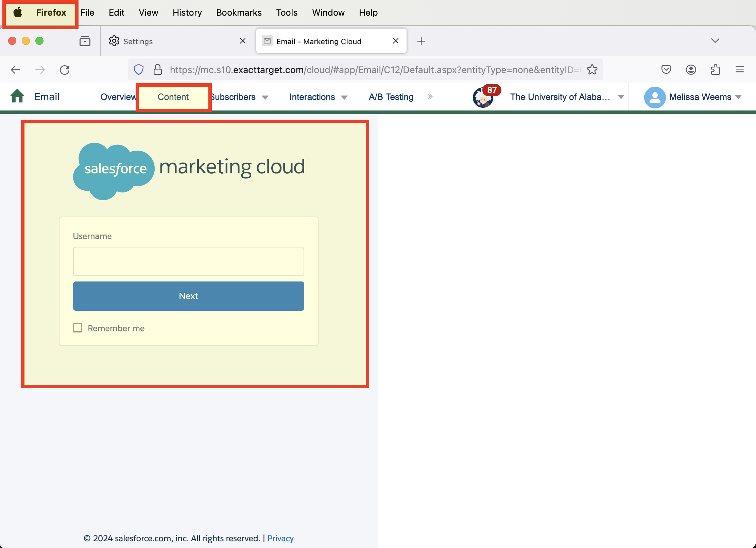Image resolution: width=756 pixels, height=548 pixels.
Task: Open the Privacy link
Action: coord(280,538)
